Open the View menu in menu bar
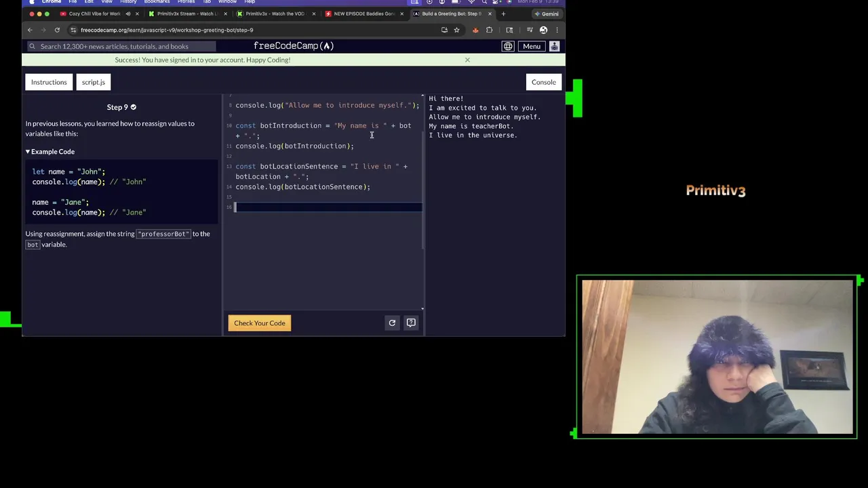 106,2
